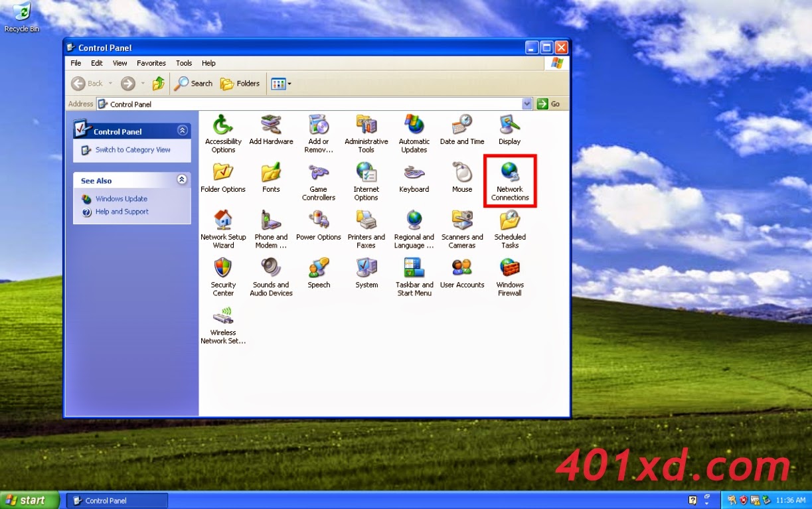Open Windows Firewall
The width and height of the screenshot is (812, 509).
pyautogui.click(x=510, y=276)
